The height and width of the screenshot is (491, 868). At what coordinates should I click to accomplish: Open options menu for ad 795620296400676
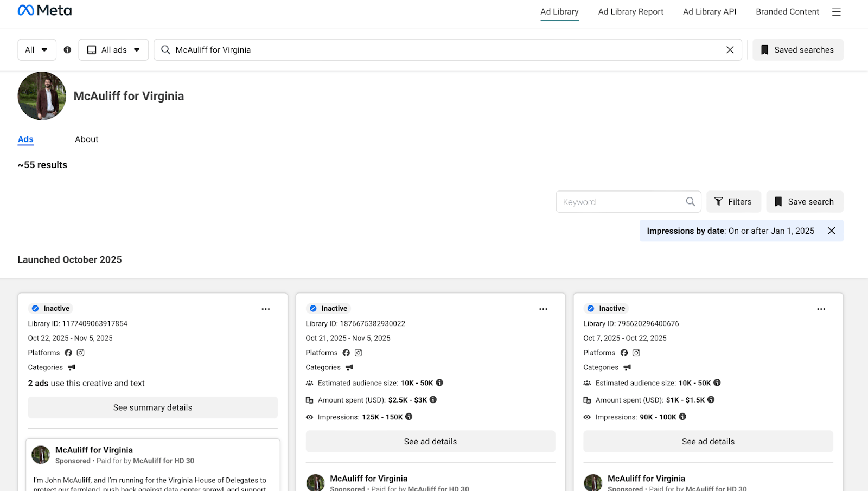click(821, 309)
